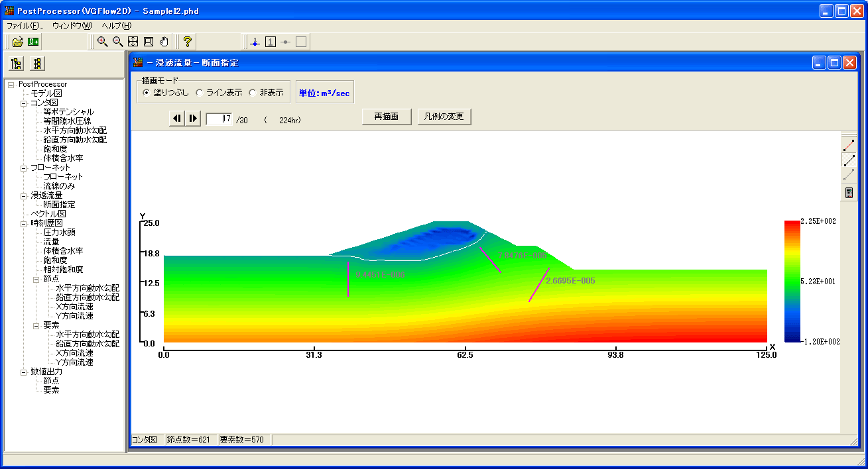Click the open file folder icon
The height and width of the screenshot is (469, 868).
click(18, 42)
